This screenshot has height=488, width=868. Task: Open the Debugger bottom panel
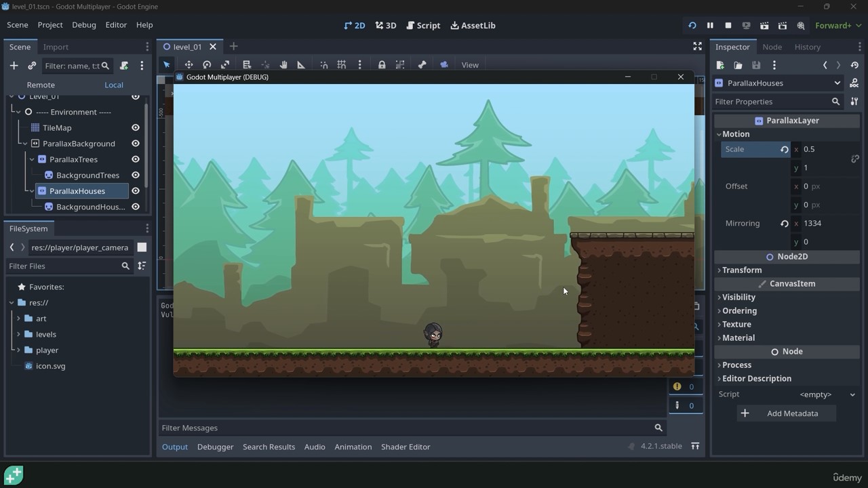215,447
